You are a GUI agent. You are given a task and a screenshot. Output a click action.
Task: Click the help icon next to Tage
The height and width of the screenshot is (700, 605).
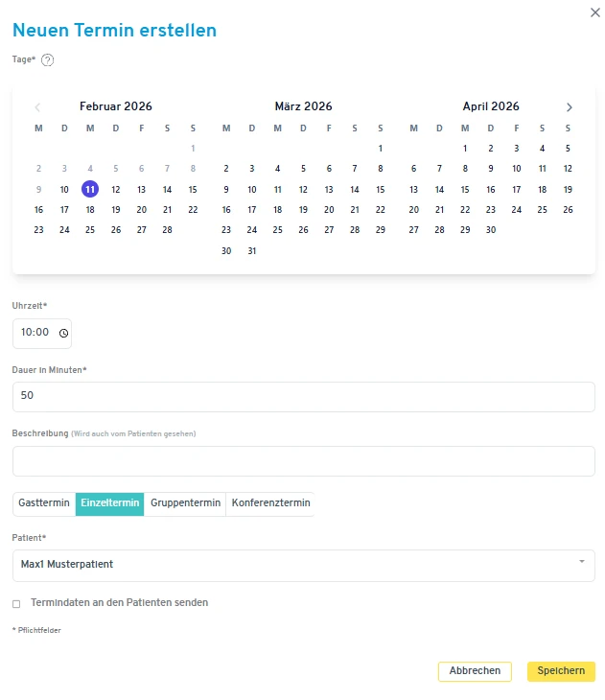pos(47,59)
